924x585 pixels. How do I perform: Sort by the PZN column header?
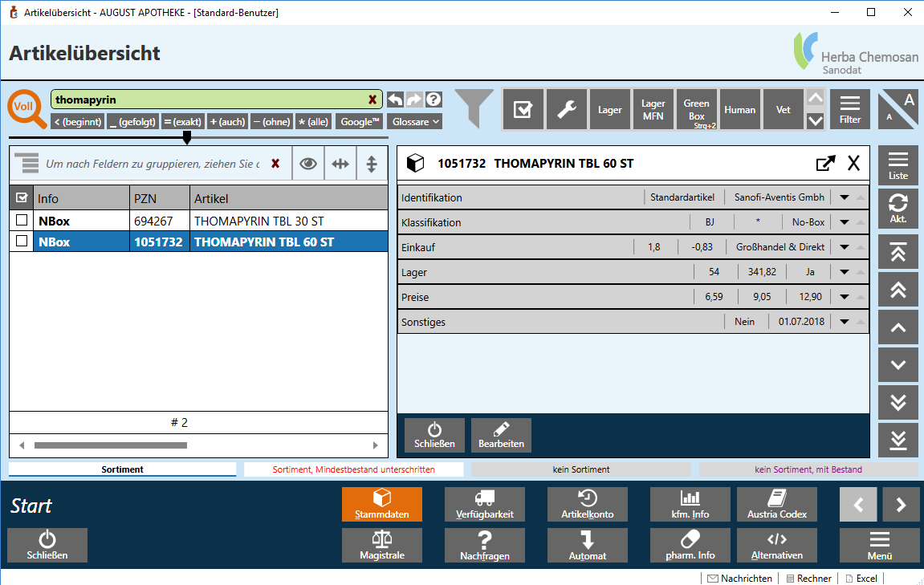(160, 198)
